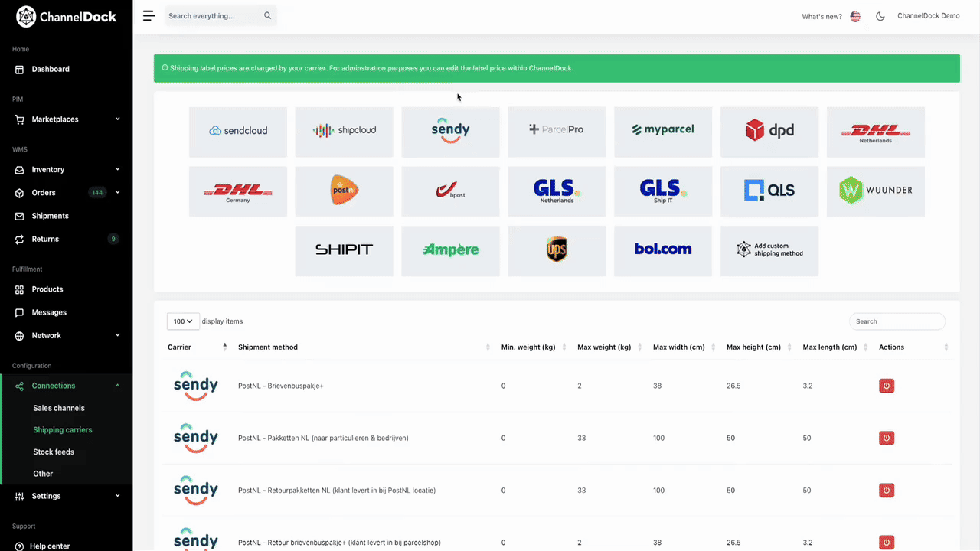980x551 pixels.
Task: Select the UPS carrier tile
Action: 557,250
